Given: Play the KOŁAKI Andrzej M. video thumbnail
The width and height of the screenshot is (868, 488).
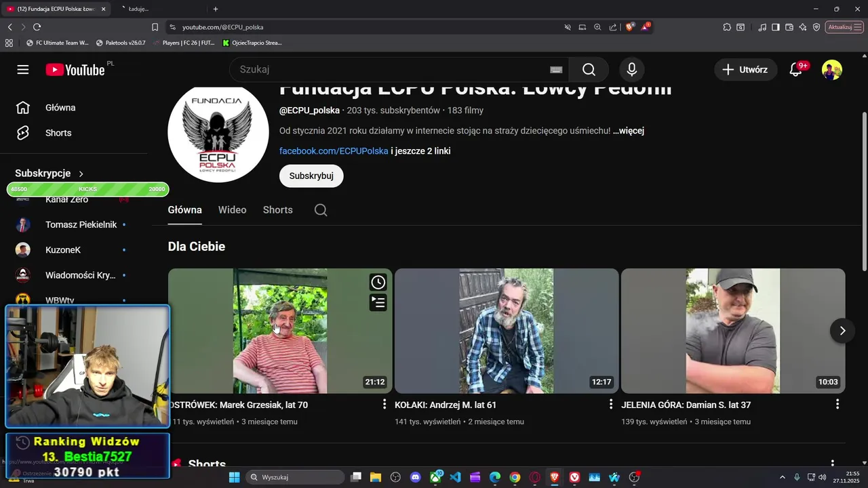Looking at the screenshot, I should (507, 331).
